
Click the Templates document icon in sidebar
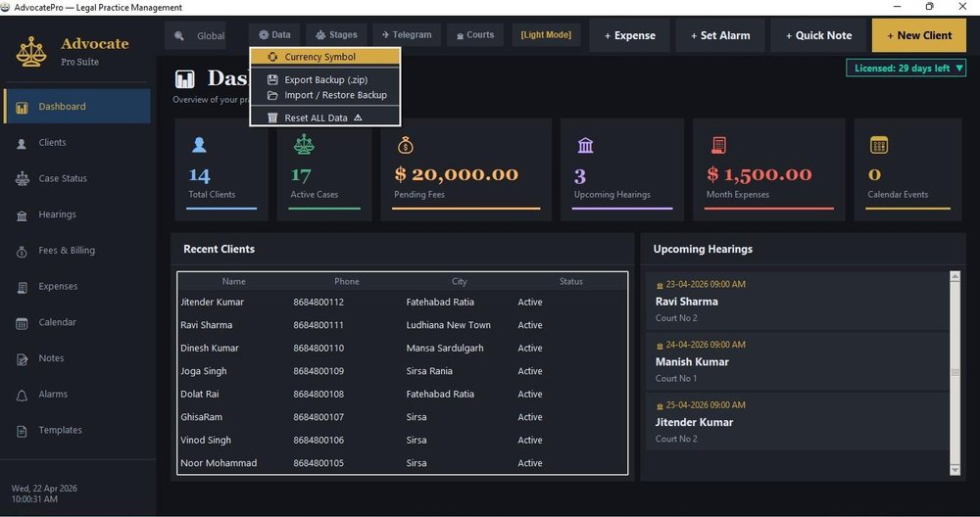tap(22, 431)
